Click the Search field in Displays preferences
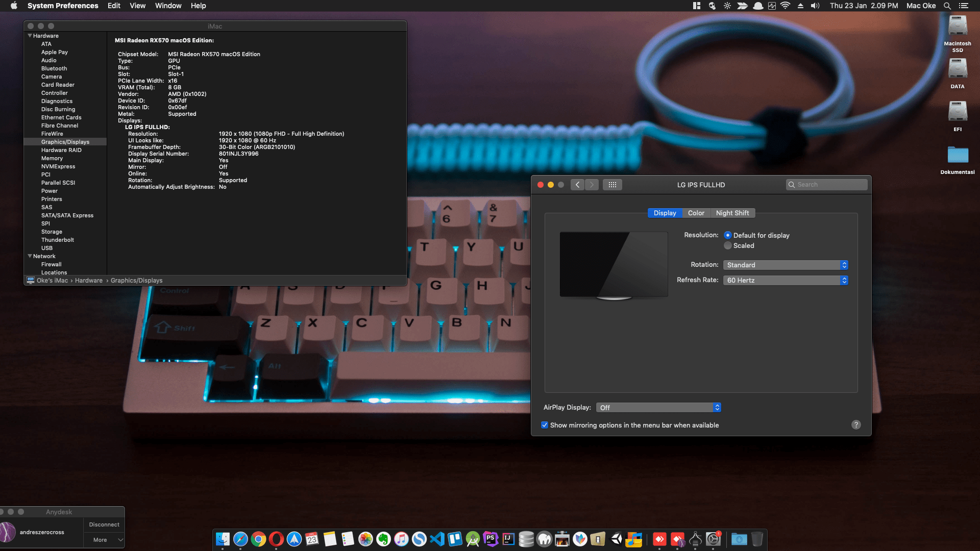The width and height of the screenshot is (980, 551). tap(827, 185)
